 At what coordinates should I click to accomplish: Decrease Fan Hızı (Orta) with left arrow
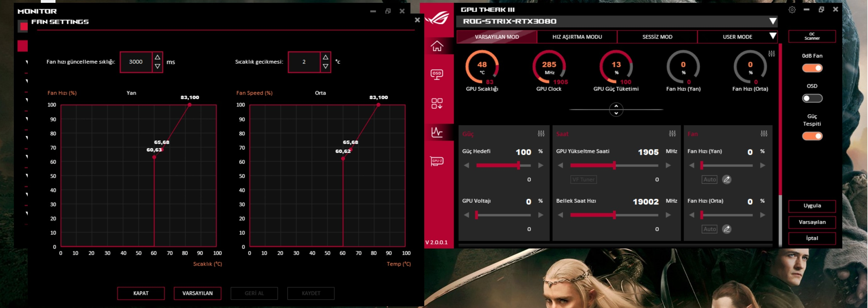click(692, 215)
